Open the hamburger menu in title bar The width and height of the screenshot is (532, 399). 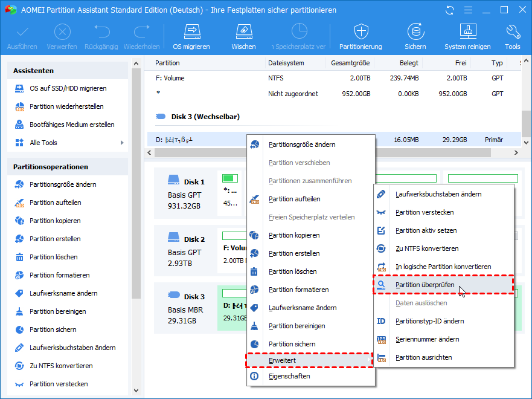(468, 10)
